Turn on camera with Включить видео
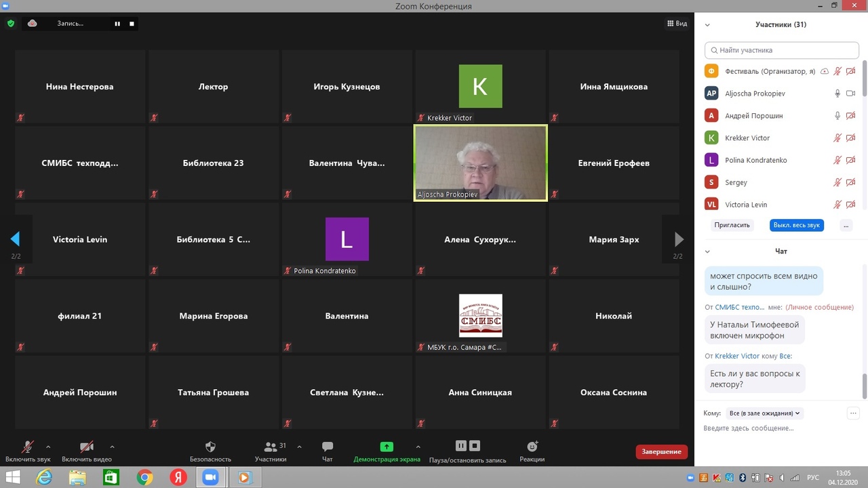Viewport: 868px width, 488px height. pos(87,447)
